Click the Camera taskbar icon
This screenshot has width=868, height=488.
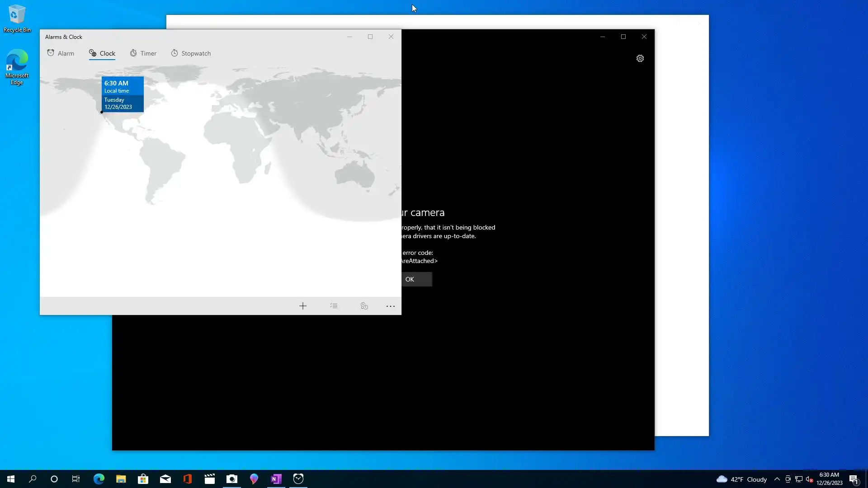pyautogui.click(x=232, y=479)
